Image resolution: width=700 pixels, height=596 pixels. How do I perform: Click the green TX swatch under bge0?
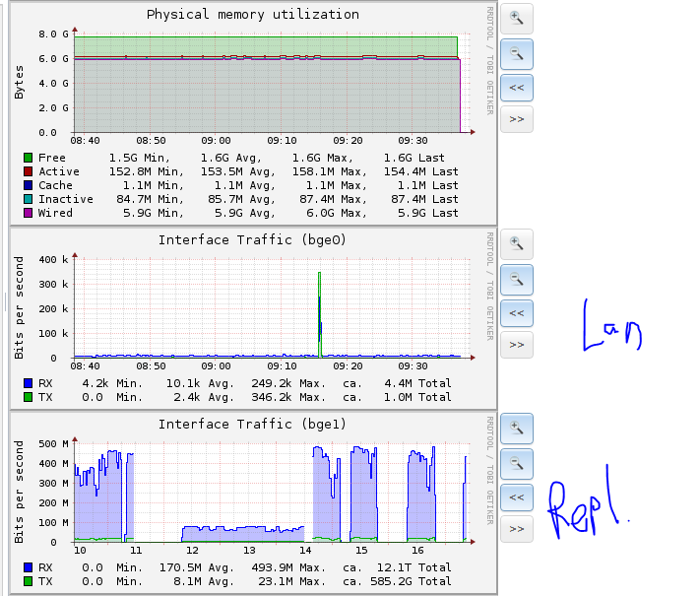(29, 397)
